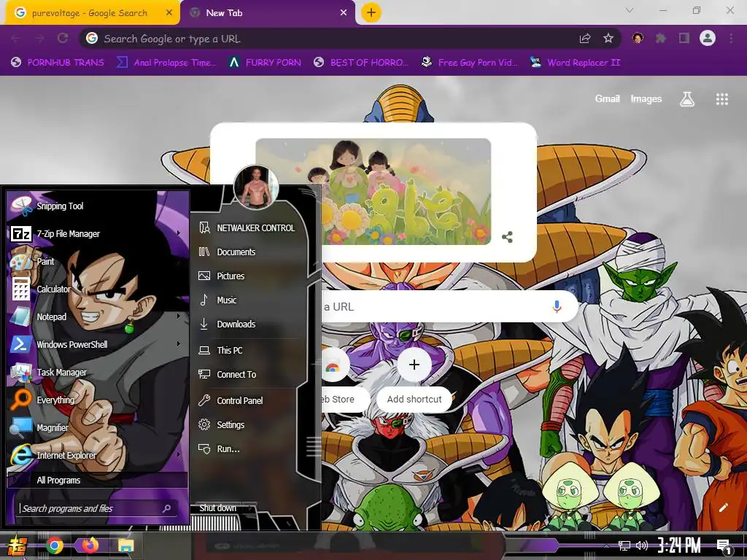This screenshot has height=560, width=747.
Task: Open Chrome from the taskbar
Action: click(54, 545)
